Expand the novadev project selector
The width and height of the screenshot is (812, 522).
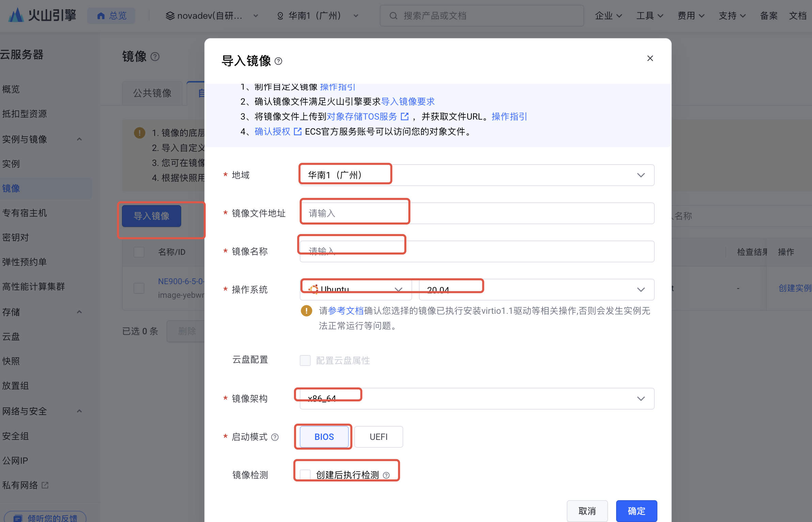212,16
